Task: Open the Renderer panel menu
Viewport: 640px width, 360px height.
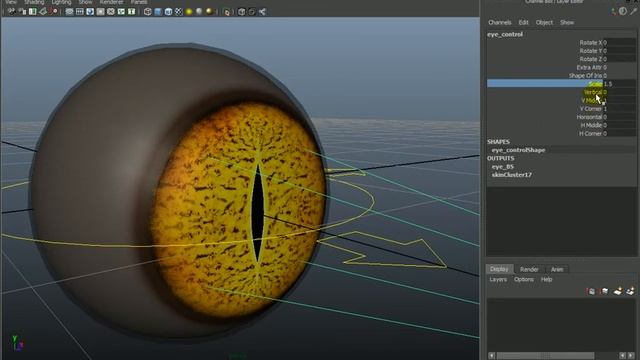Action: click(x=111, y=2)
